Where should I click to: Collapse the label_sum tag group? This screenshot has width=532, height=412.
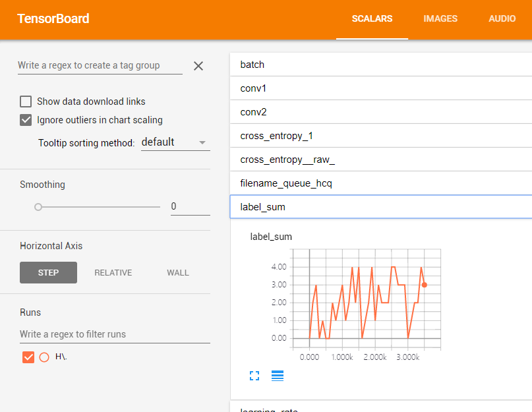(380, 207)
